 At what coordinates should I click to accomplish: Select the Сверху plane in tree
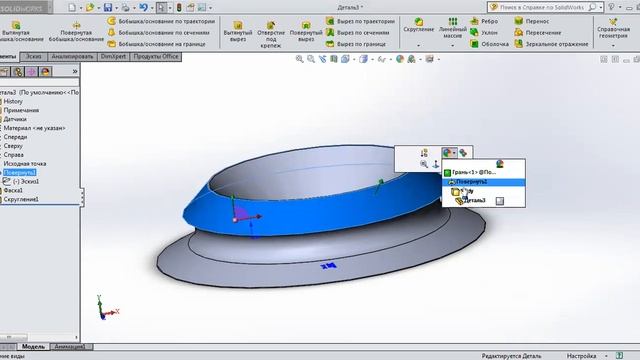tap(13, 146)
